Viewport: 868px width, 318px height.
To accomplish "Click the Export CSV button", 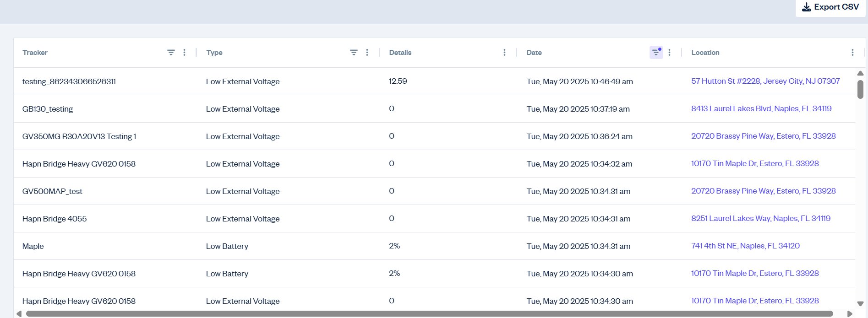I will (830, 7).
